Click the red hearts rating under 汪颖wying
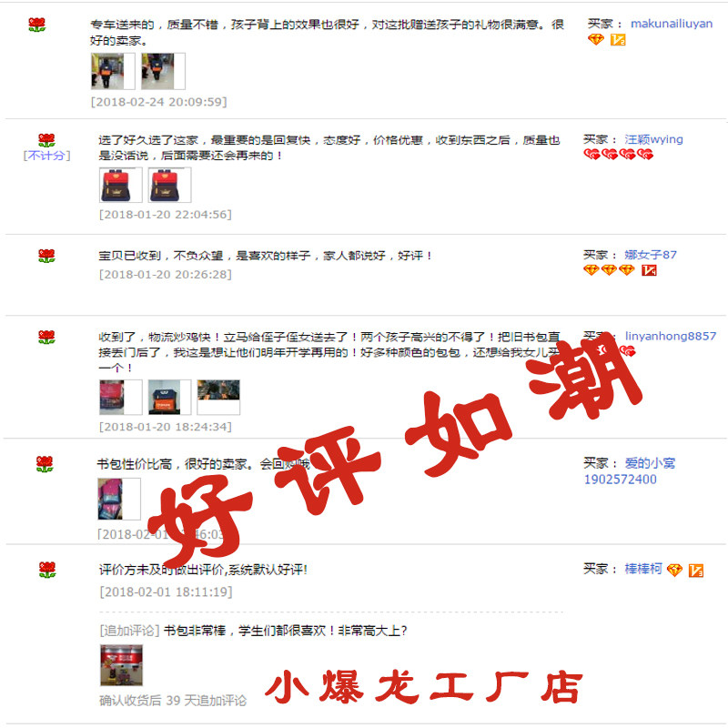Screen dimensions: 728x728 pos(619,154)
